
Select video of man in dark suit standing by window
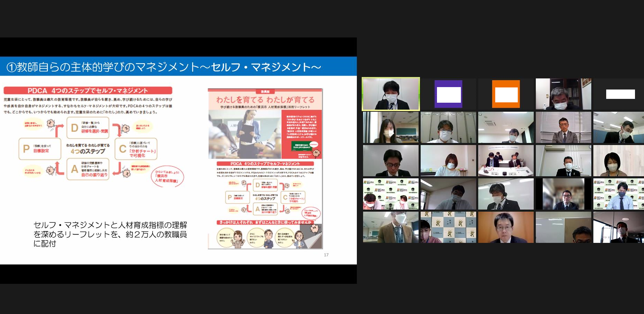(619, 227)
